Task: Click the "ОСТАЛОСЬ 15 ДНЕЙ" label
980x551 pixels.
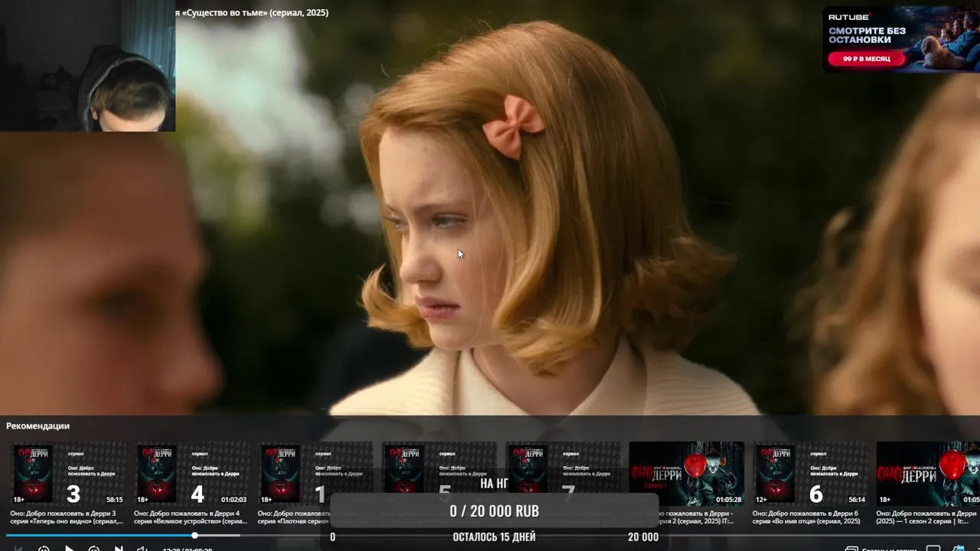Action: (x=494, y=536)
